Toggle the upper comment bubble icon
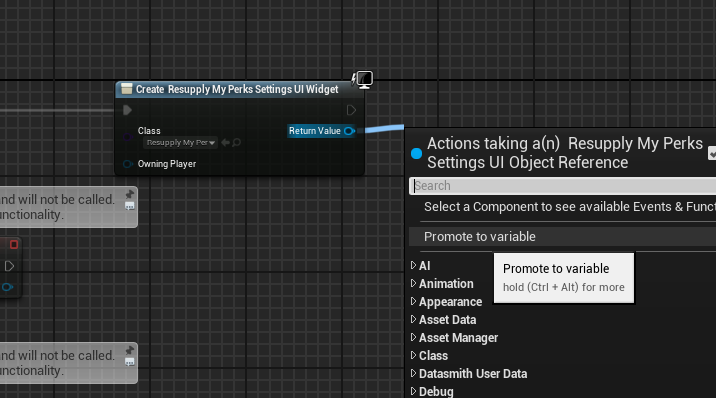This screenshot has width=716, height=398. point(130,206)
